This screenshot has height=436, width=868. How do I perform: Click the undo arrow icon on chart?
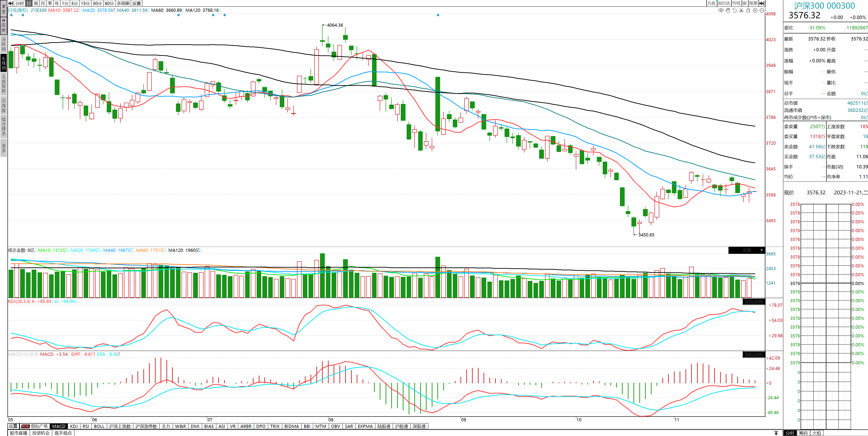(x=735, y=10)
